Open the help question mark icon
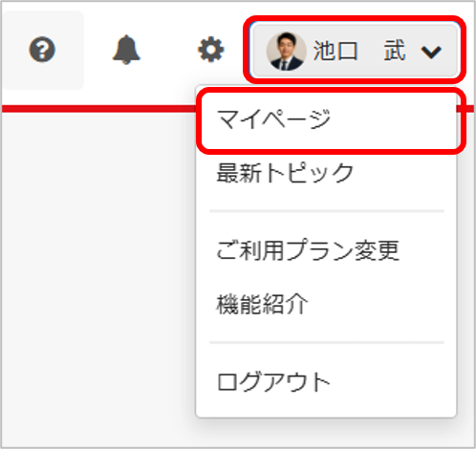Screen dimensions: 476x449 (x=42, y=50)
